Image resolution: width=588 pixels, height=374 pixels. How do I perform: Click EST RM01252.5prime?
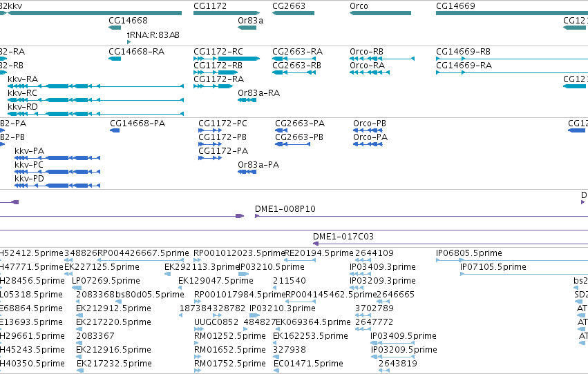pyautogui.click(x=230, y=337)
